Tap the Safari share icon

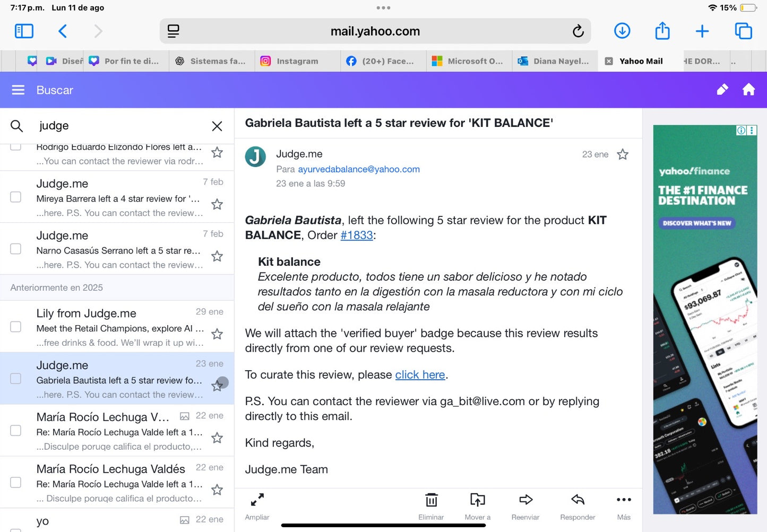(662, 31)
